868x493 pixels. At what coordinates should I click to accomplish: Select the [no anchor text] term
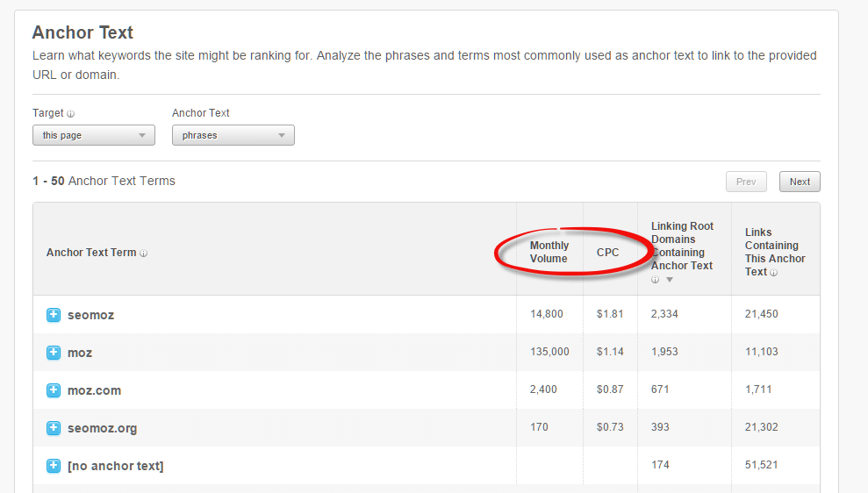click(115, 466)
